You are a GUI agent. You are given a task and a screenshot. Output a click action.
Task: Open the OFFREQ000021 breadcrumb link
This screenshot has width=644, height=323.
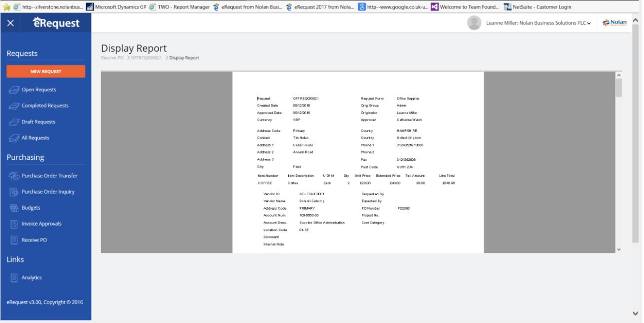click(x=146, y=58)
